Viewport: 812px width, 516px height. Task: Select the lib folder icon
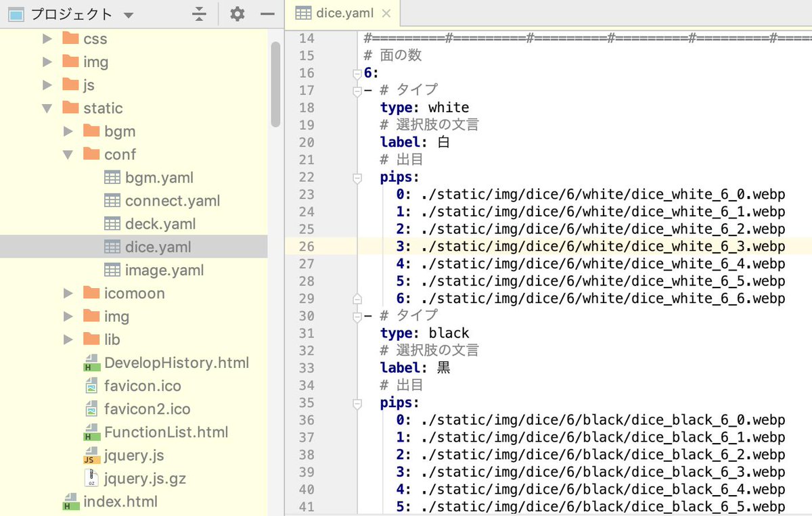click(91, 339)
